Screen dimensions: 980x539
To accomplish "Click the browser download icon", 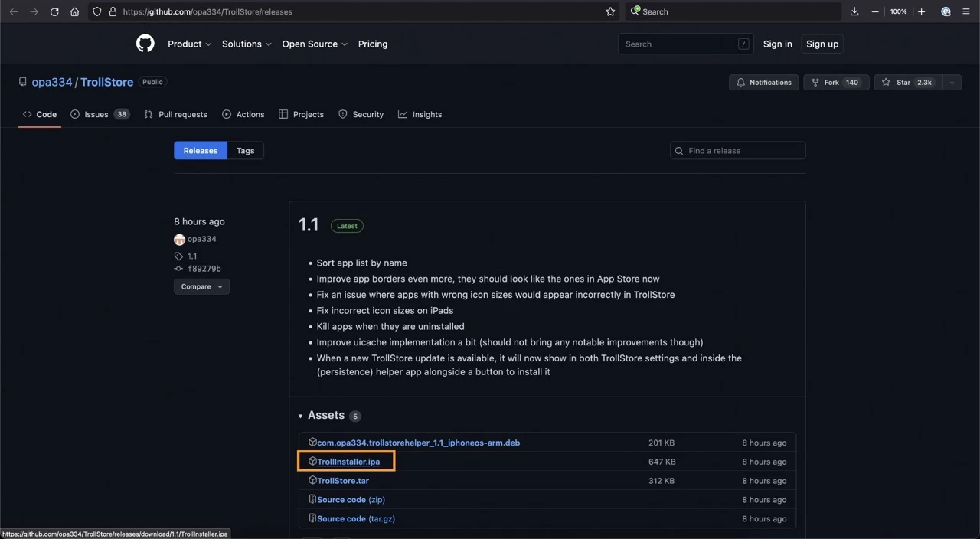I will point(854,11).
